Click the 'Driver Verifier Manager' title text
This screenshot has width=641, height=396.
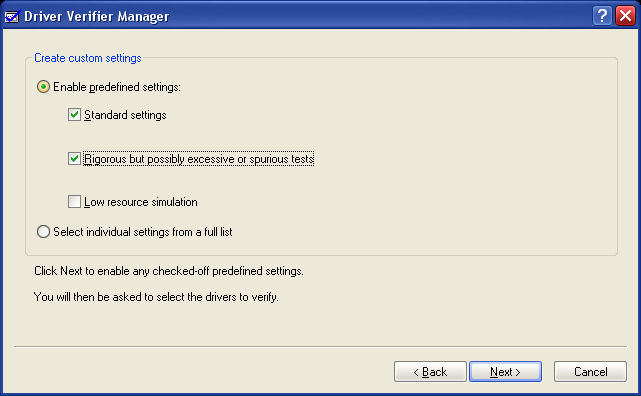pyautogui.click(x=96, y=16)
